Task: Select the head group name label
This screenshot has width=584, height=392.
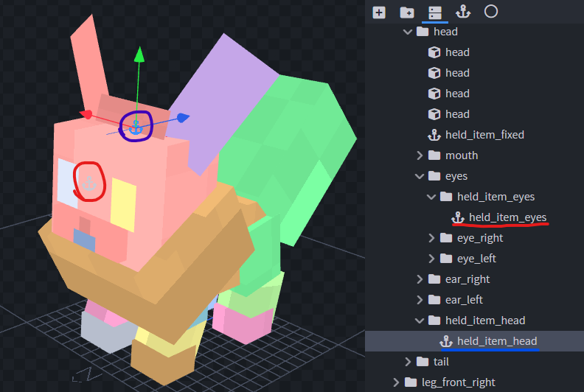Action: click(445, 32)
